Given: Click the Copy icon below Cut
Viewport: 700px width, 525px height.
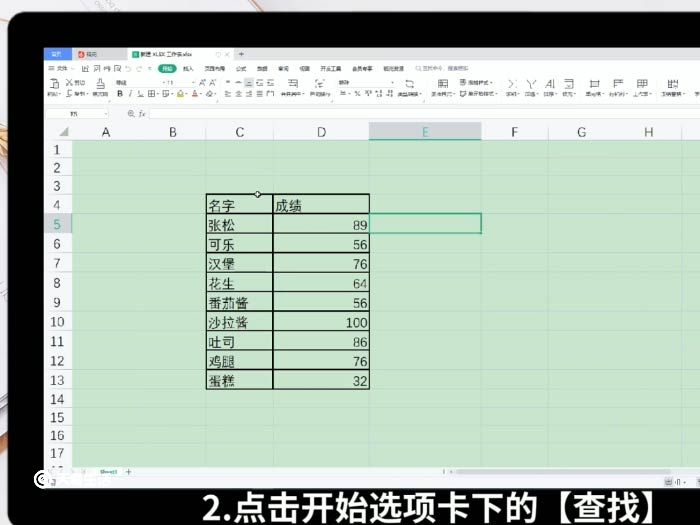Looking at the screenshot, I should (70, 94).
